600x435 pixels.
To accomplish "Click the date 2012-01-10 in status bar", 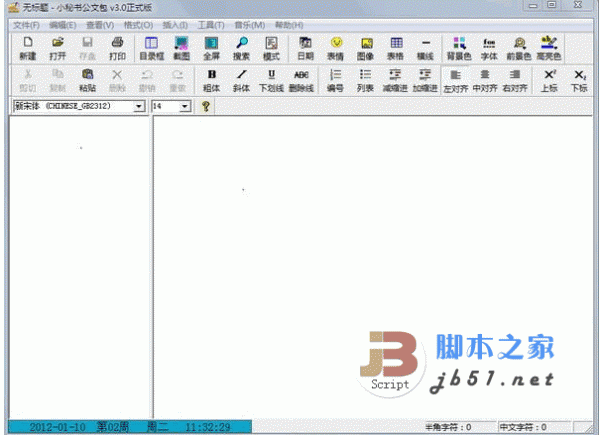I will (x=57, y=427).
